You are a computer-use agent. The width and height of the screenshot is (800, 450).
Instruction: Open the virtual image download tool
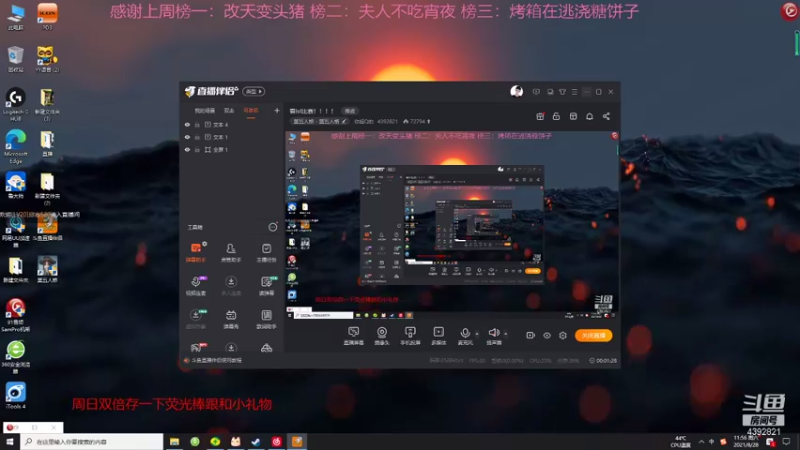(x=196, y=319)
